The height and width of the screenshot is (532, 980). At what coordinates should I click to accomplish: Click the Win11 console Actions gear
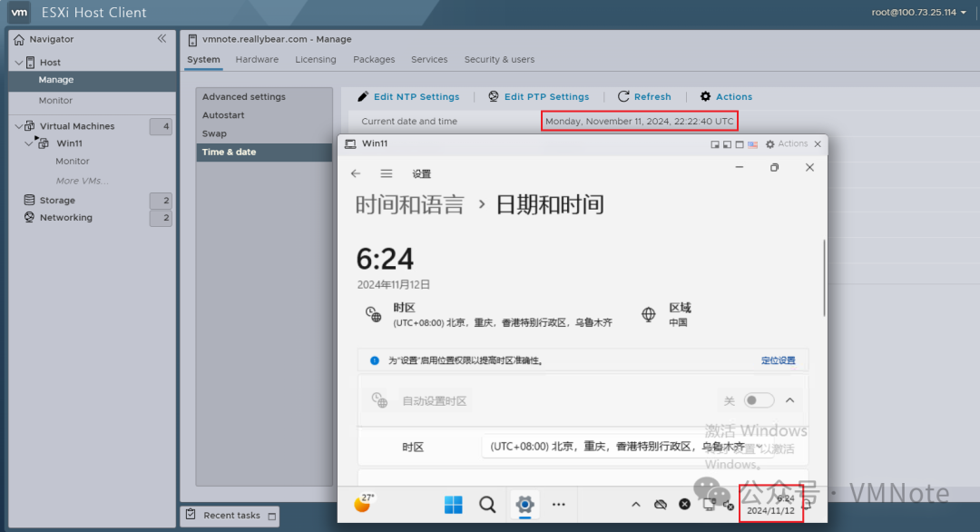pyautogui.click(x=770, y=143)
